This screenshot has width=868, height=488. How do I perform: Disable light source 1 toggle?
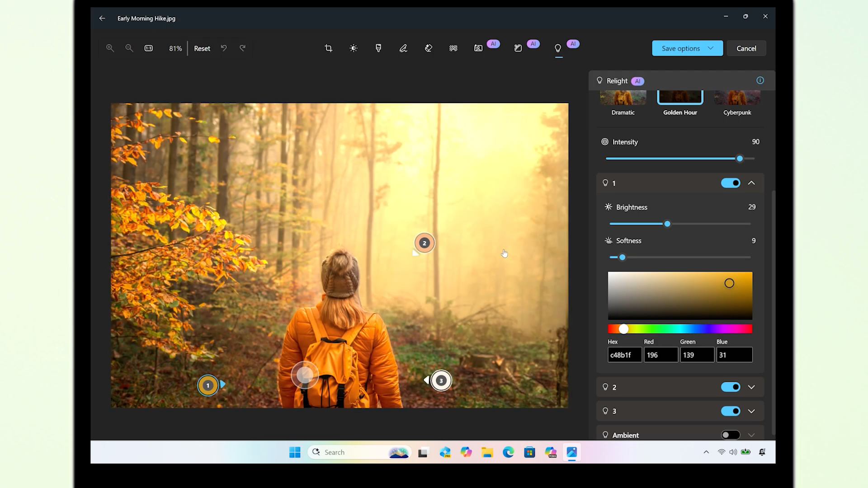(731, 183)
